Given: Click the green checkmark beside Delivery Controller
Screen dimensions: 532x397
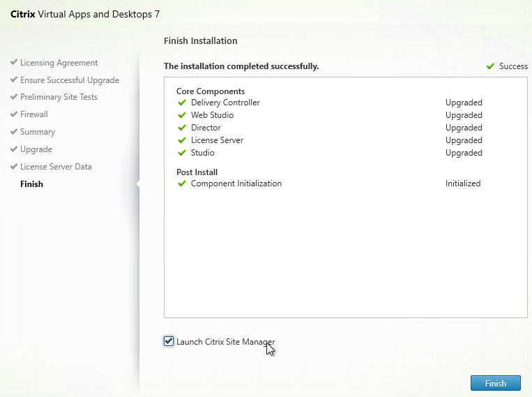Looking at the screenshot, I should [x=182, y=103].
